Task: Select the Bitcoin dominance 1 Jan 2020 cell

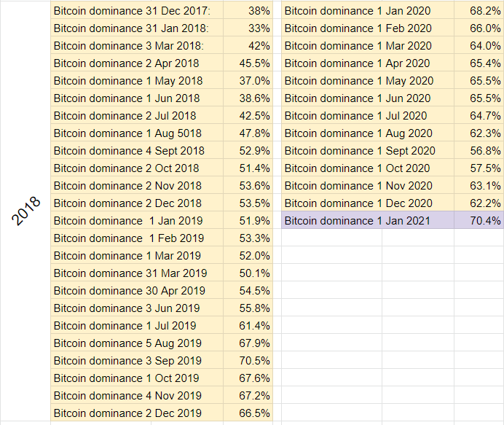Action: tap(368, 11)
